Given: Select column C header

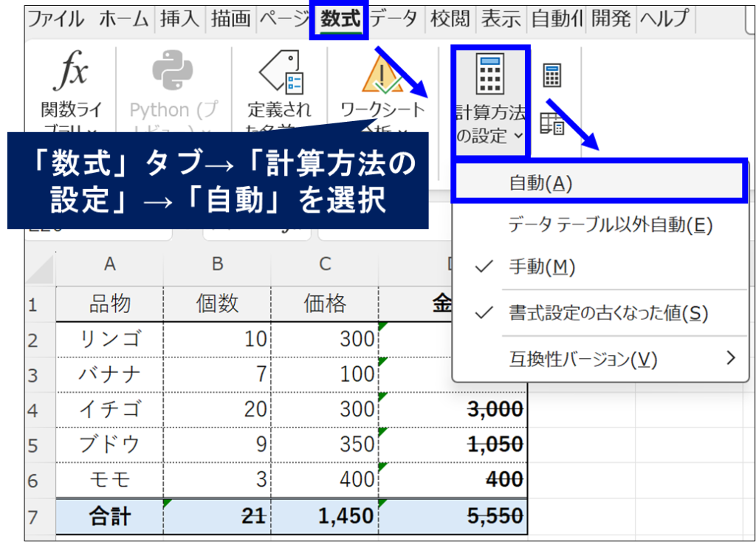Looking at the screenshot, I should (x=325, y=265).
